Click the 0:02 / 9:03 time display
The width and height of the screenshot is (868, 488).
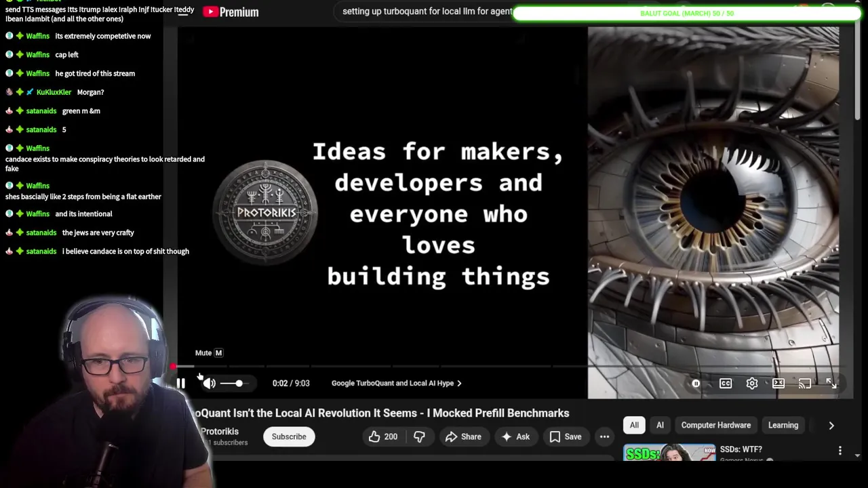291,383
